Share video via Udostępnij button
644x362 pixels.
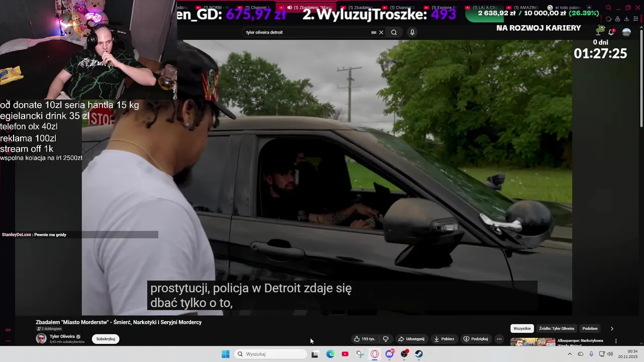[412, 339]
